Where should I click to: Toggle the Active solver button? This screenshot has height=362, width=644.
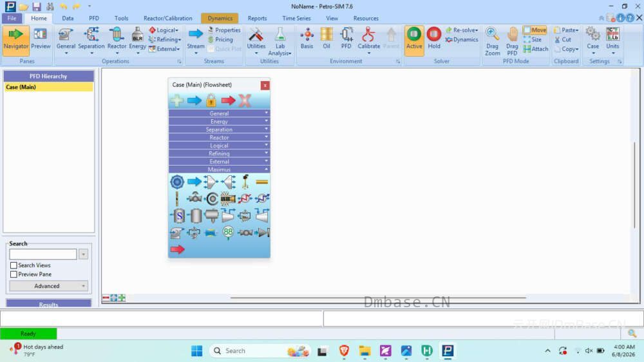pos(414,39)
